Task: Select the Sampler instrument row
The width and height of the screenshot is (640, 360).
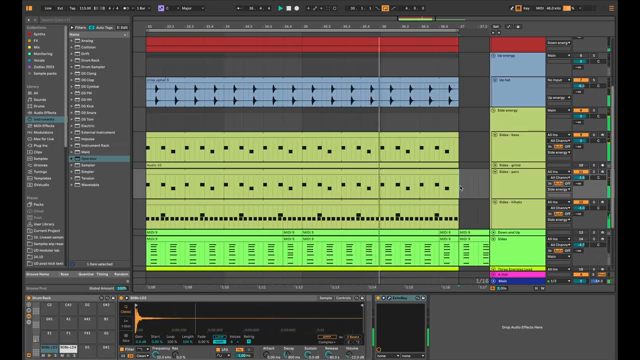Action: (99, 165)
